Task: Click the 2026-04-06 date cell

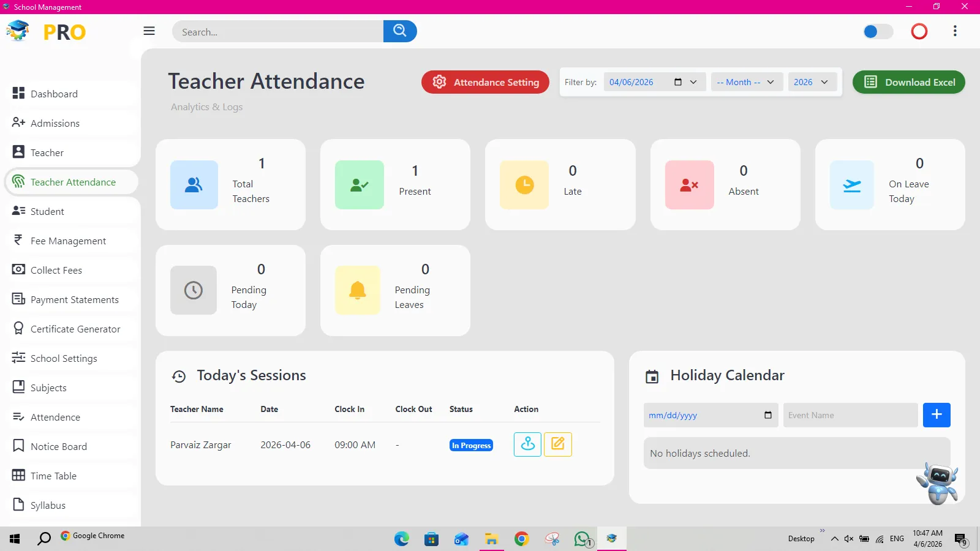Action: pos(285,445)
